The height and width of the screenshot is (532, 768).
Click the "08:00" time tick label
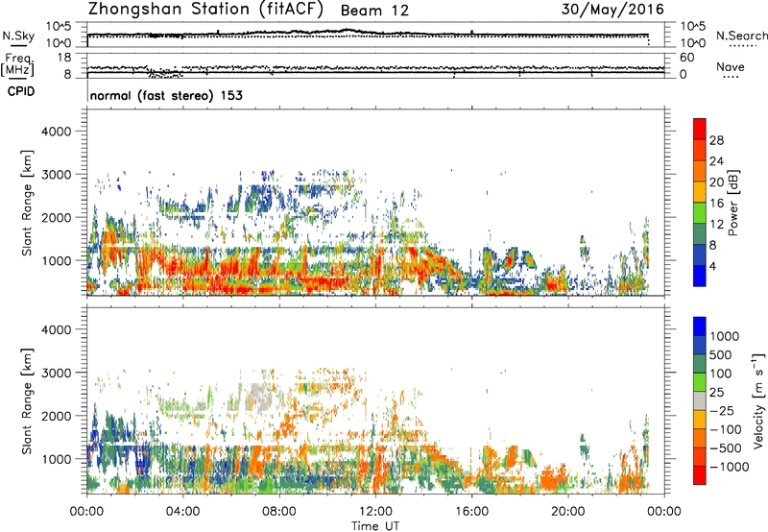279,512
